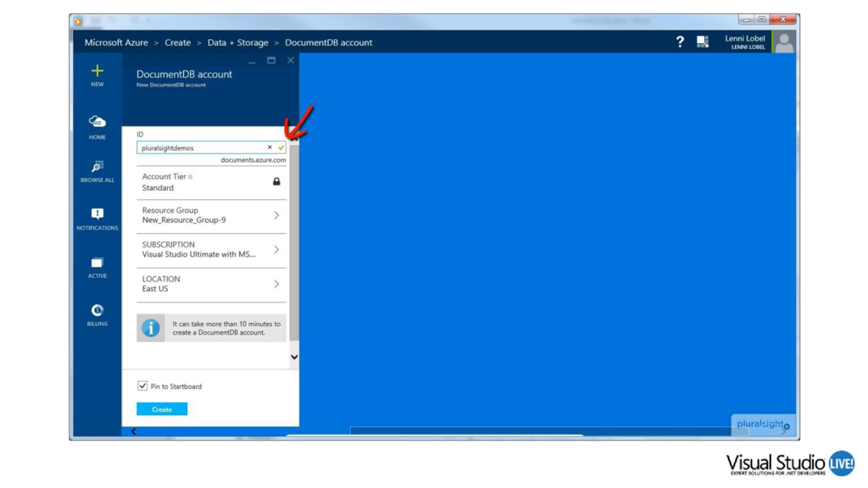Click the DocumentDB account breadcrumb
868x488 pixels.
(329, 42)
